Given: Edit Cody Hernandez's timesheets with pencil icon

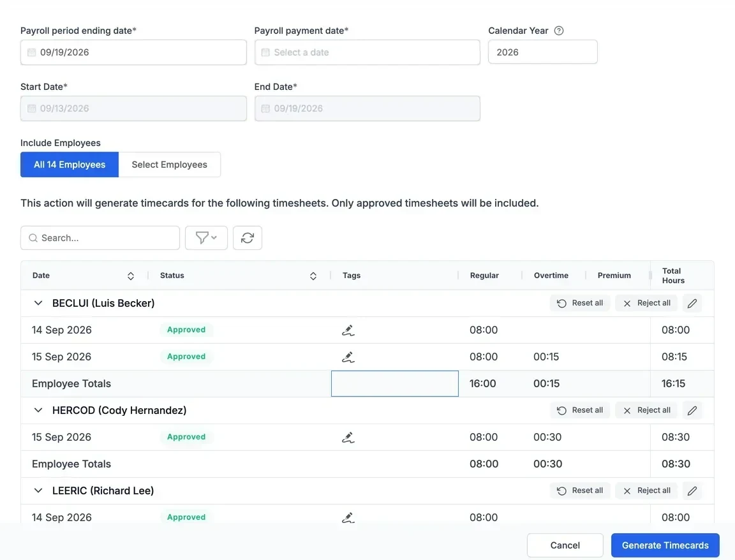Looking at the screenshot, I should [x=692, y=411].
